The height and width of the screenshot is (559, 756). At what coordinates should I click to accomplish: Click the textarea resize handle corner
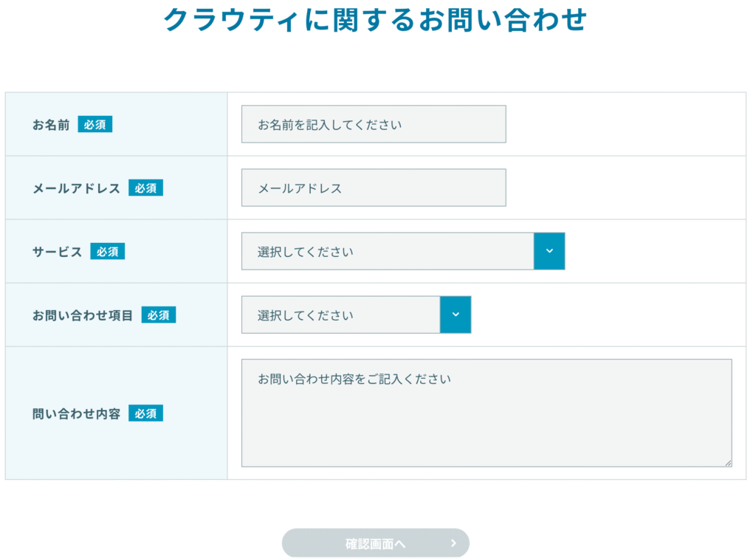click(x=728, y=463)
